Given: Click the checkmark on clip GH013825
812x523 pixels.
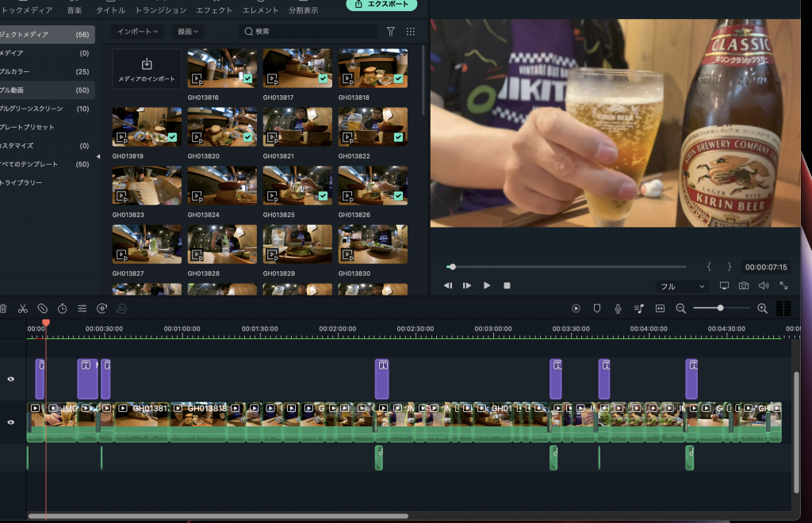Looking at the screenshot, I should pos(324,196).
